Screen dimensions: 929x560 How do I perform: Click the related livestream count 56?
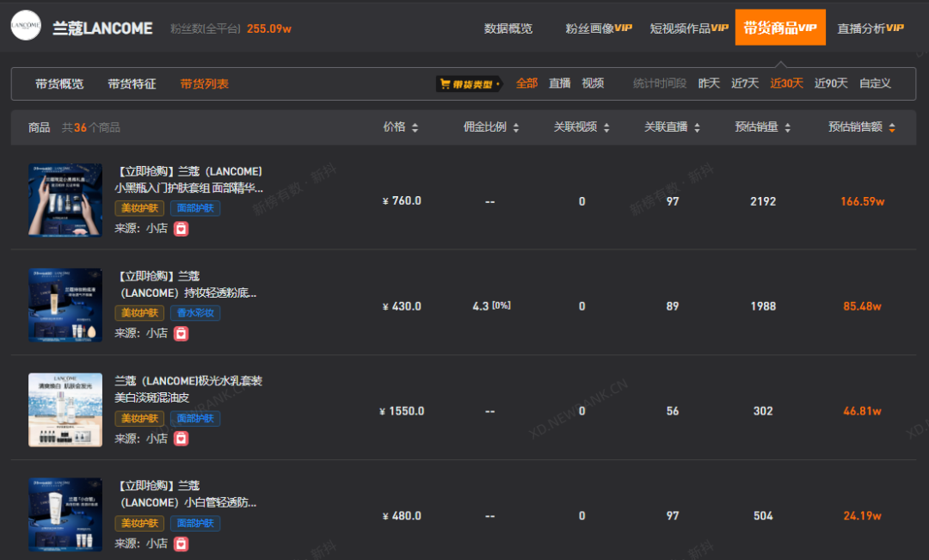tap(673, 411)
